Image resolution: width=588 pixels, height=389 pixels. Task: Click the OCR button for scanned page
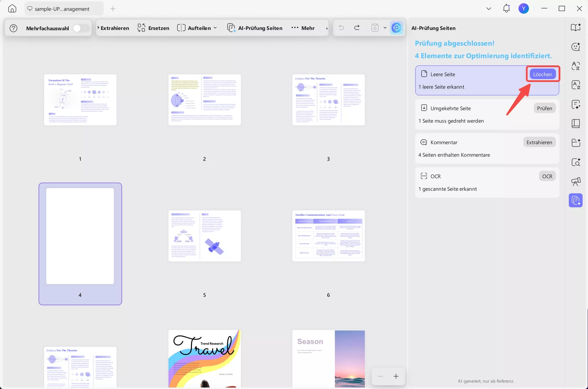coord(547,176)
